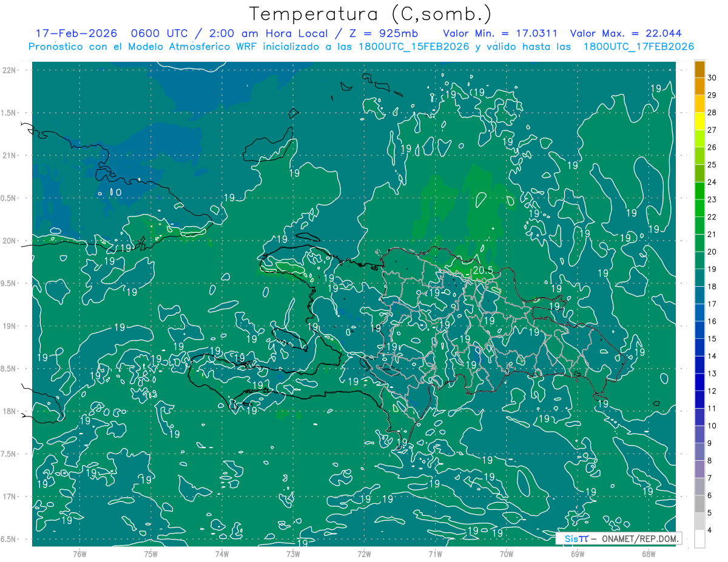Click 'Valor Max. = 22.044' text
Viewport: 728px width, 562px height.
coord(627,33)
